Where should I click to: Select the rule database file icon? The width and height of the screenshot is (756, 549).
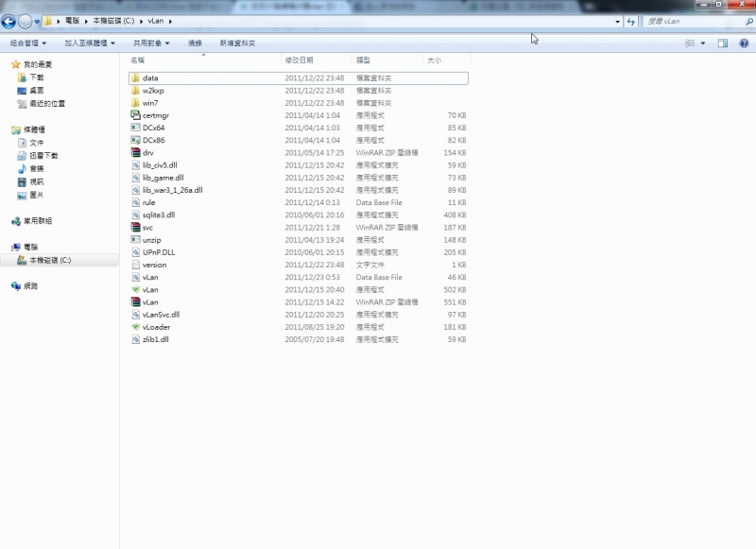135,202
